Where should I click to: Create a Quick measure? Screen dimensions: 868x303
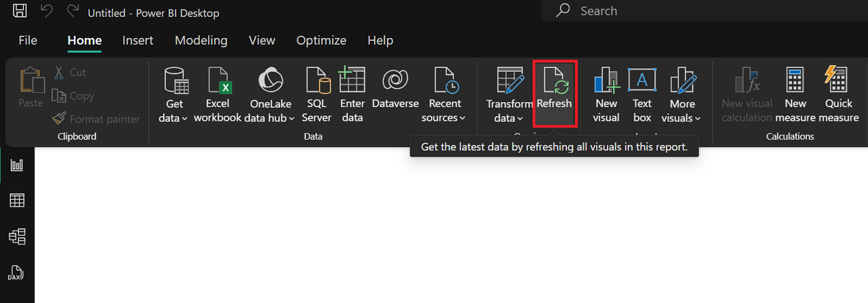click(x=839, y=95)
